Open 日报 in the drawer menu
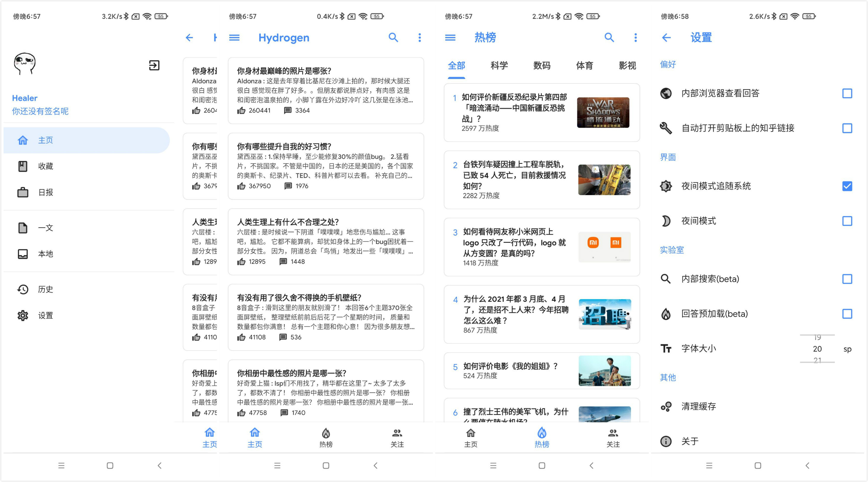Image resolution: width=868 pixels, height=482 pixels. [x=86, y=192]
